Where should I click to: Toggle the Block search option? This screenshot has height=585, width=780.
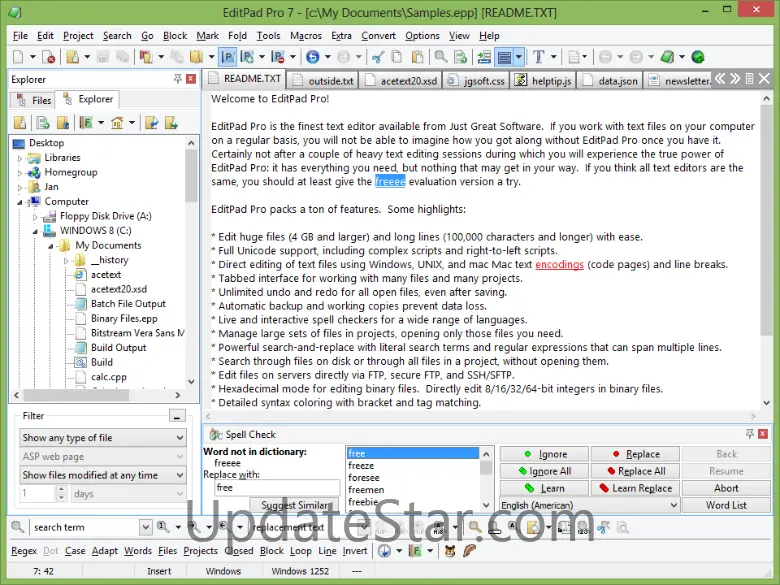tap(272, 551)
